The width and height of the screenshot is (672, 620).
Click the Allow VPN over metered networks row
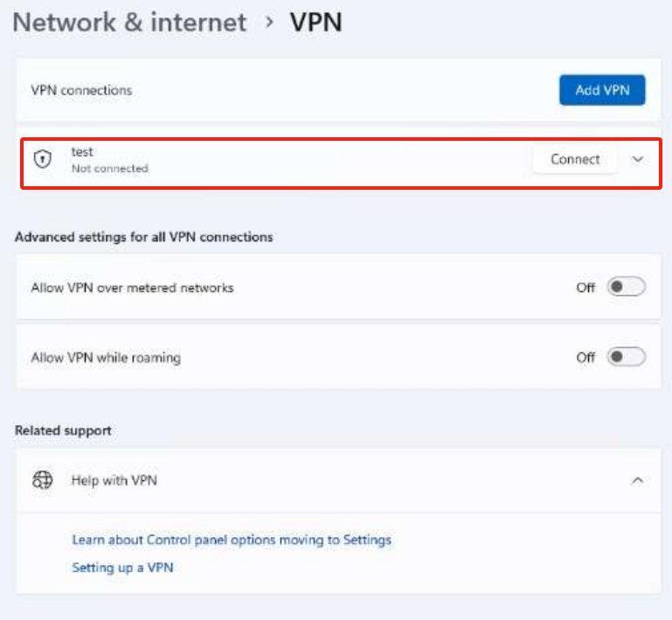(338, 287)
